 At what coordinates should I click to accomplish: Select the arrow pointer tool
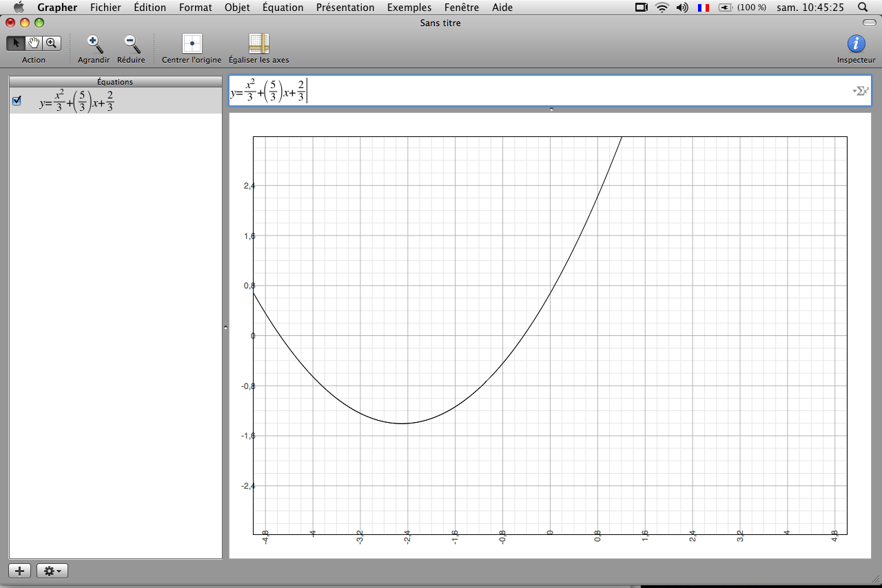tap(16, 43)
